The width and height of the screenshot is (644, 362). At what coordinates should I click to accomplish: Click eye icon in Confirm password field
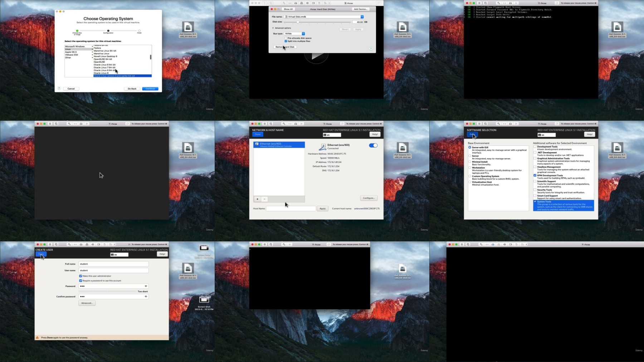coord(146,296)
